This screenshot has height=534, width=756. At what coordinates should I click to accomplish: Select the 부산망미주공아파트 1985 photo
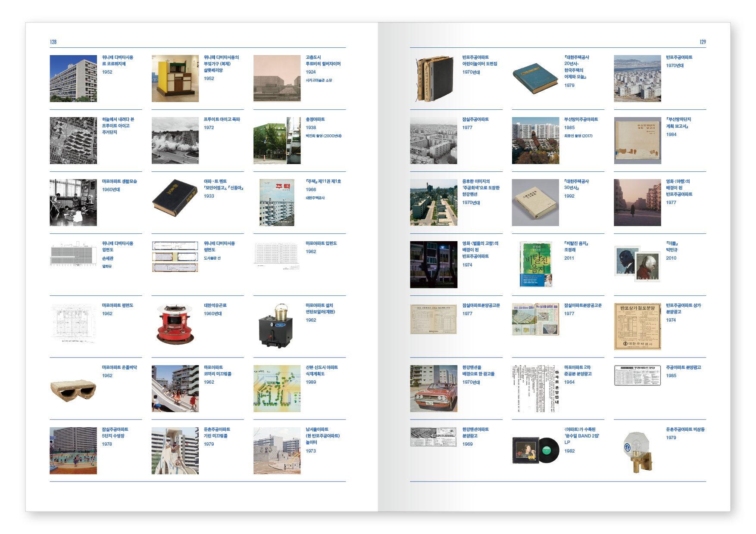click(535, 140)
